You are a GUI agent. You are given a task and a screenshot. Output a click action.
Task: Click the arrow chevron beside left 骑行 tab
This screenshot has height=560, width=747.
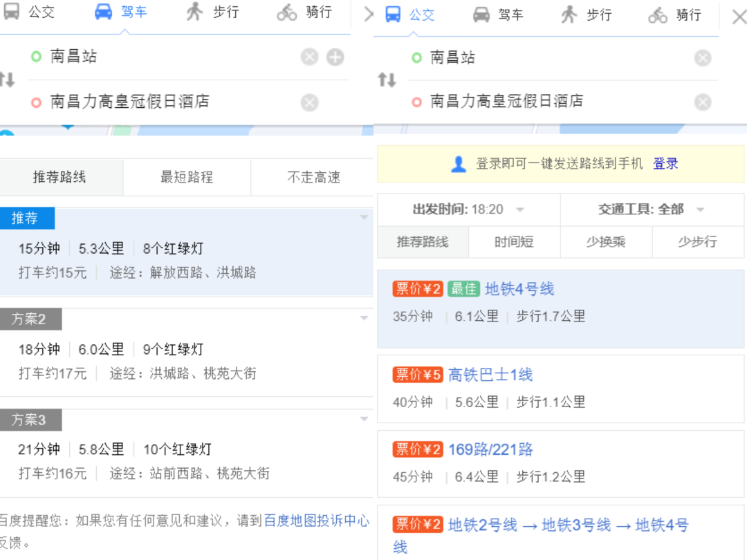click(368, 15)
